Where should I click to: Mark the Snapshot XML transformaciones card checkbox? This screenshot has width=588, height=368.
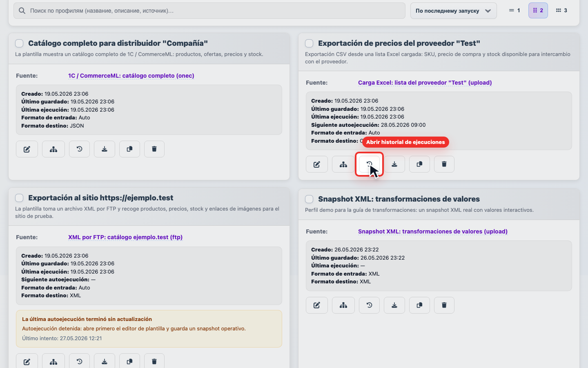click(x=309, y=199)
